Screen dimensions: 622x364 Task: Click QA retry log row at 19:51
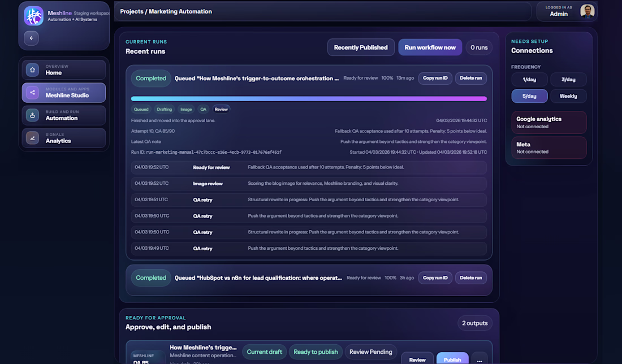point(309,200)
